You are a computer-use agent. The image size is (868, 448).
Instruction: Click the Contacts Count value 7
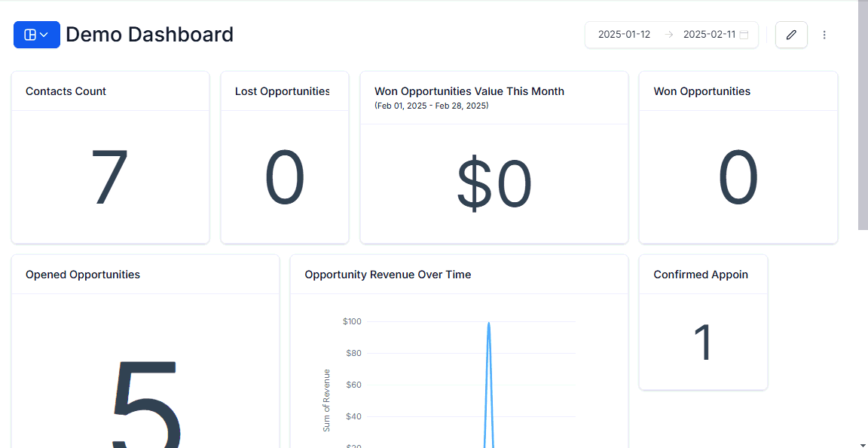109,177
